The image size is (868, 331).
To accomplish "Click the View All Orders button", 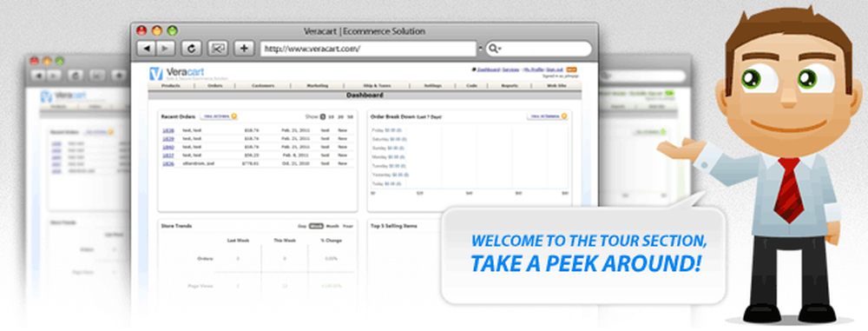I will pos(219,116).
